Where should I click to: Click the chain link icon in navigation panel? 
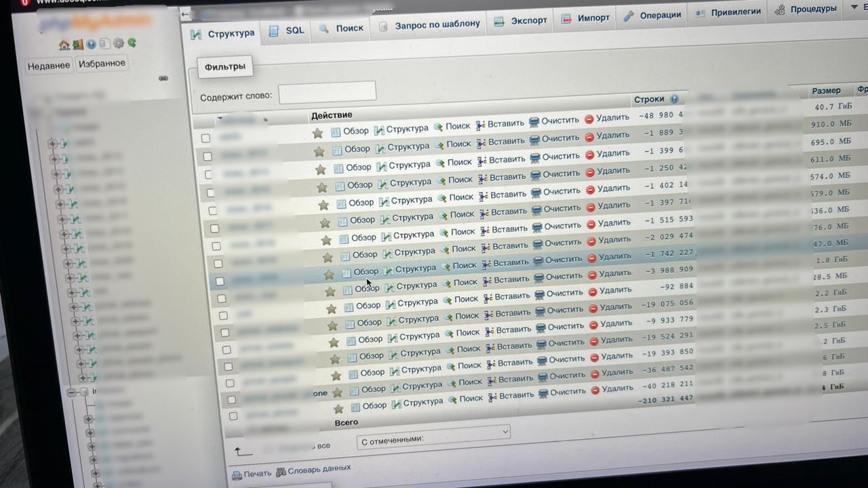[163, 79]
